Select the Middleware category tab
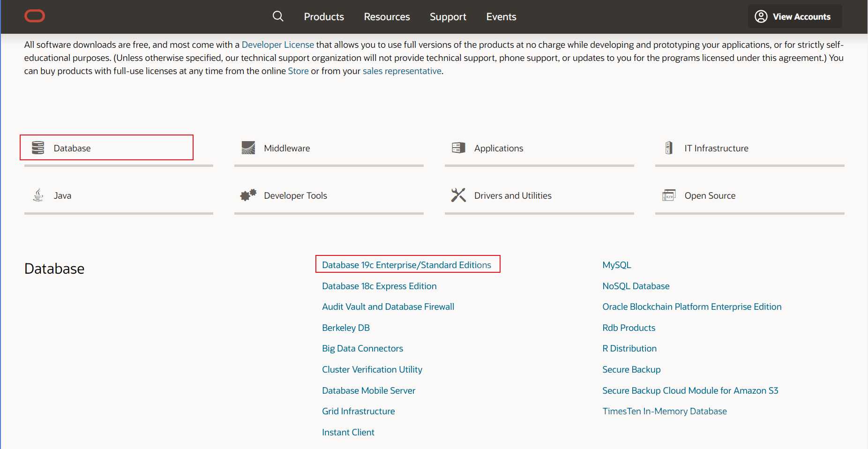 pyautogui.click(x=329, y=149)
